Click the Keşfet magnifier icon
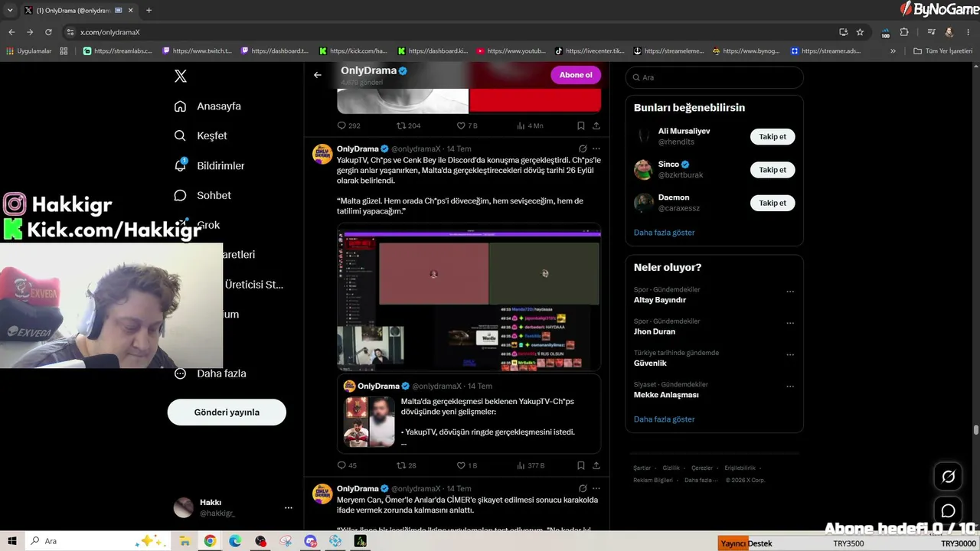The image size is (980, 551). (x=180, y=135)
